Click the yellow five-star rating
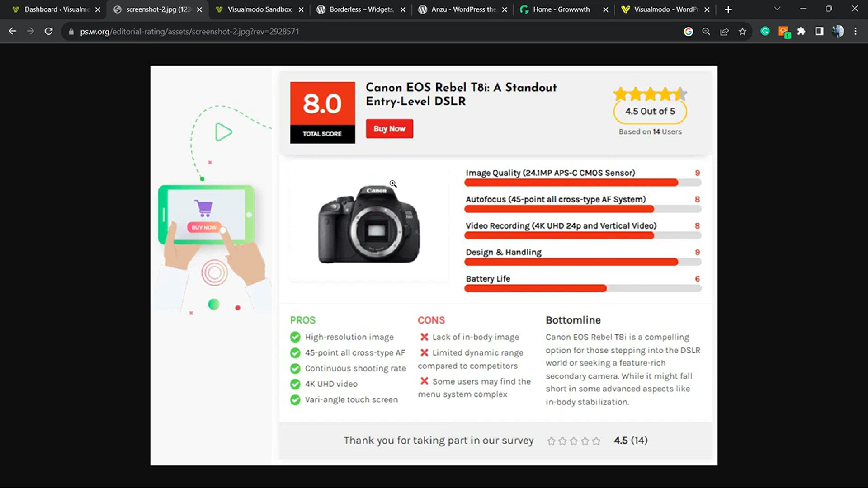868x488 pixels. click(650, 94)
